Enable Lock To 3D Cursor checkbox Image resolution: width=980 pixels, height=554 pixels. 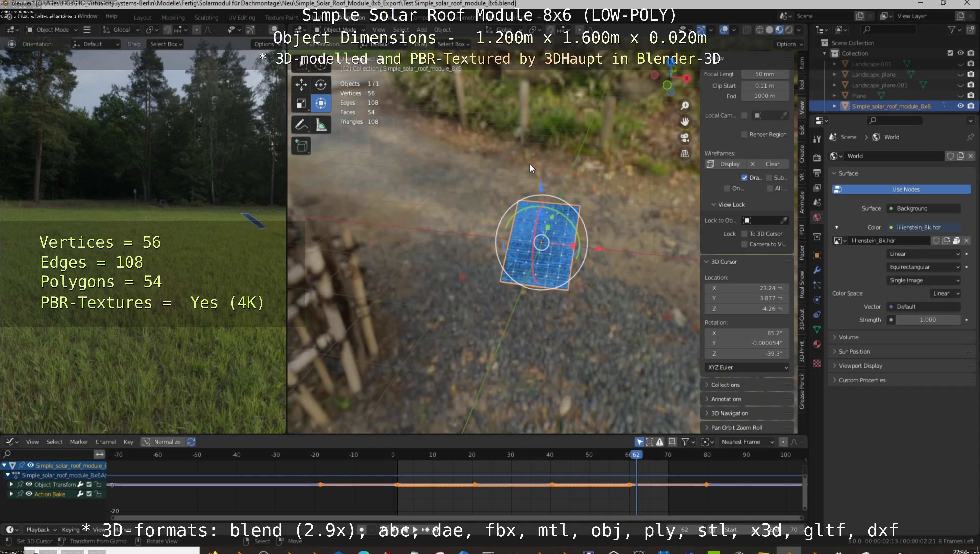click(744, 234)
